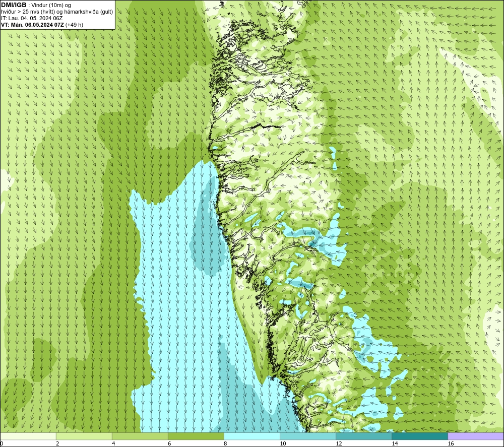Click the 'DMI/IGB' title text

pos(14,5)
